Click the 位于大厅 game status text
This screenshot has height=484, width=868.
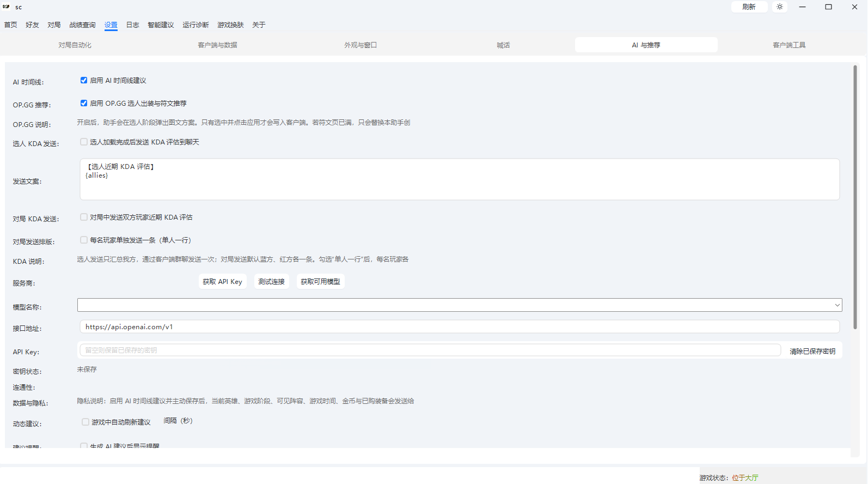745,477
